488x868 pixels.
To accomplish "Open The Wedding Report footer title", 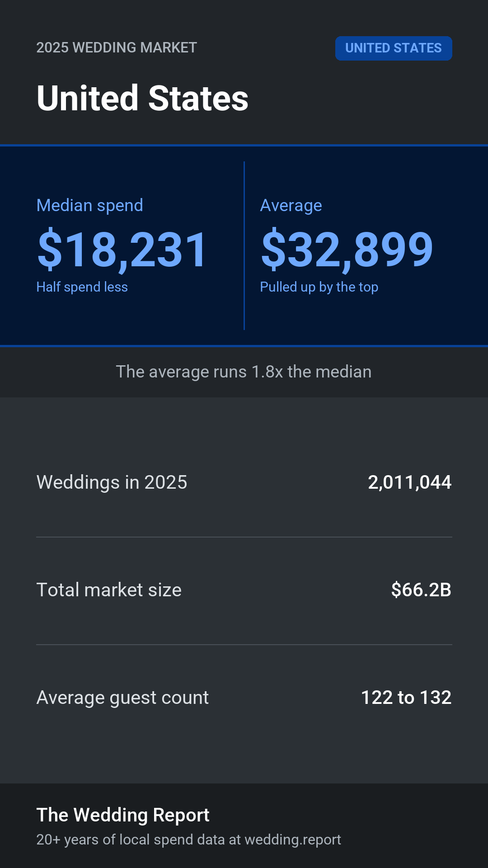I will [123, 815].
